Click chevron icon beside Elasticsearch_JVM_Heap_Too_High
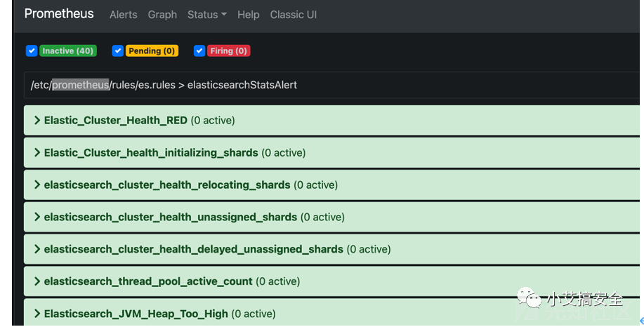This screenshot has height=327, width=644. click(37, 314)
